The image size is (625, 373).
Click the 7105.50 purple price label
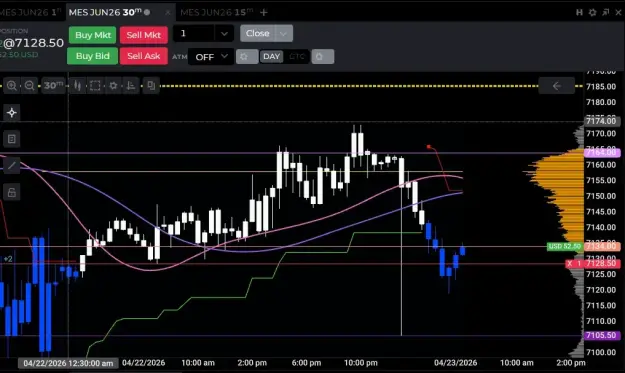(x=602, y=335)
